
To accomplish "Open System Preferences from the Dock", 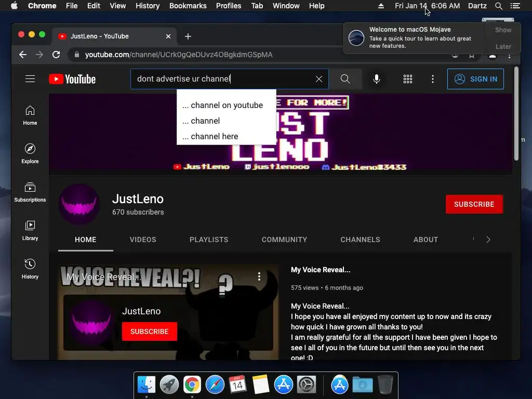I will click(307, 385).
